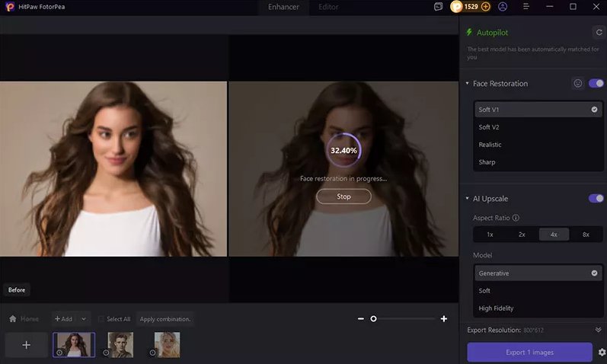Open the Apply combination dropdown

click(x=165, y=319)
